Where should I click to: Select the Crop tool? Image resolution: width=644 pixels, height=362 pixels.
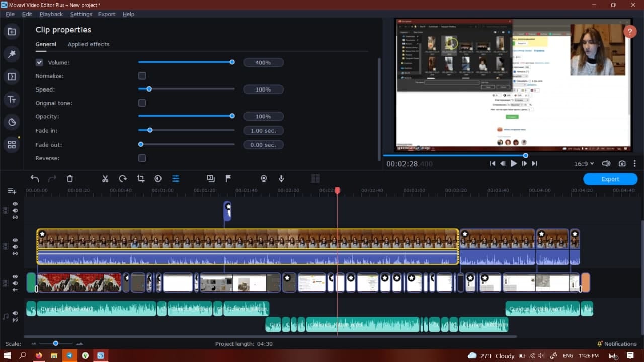coord(141,178)
